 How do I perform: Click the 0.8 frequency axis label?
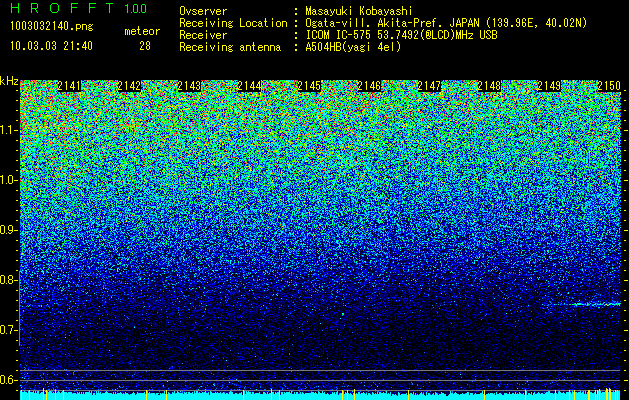pyautogui.click(x=9, y=280)
